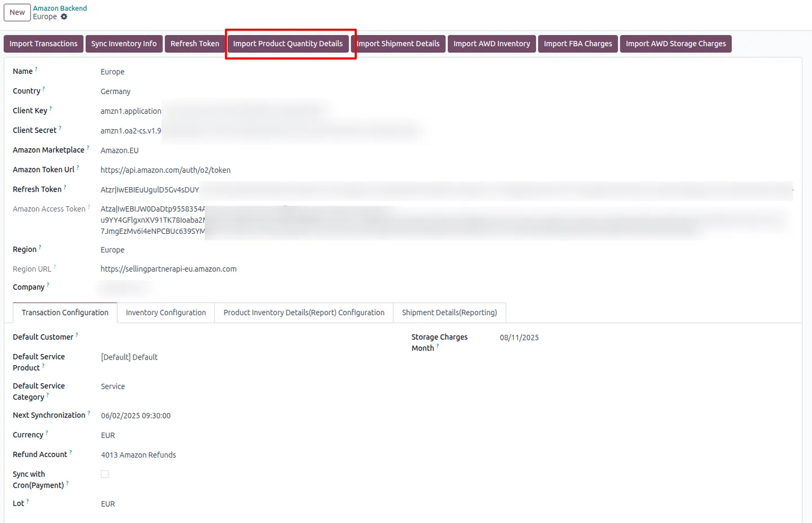The height and width of the screenshot is (523, 812).
Task: Open Refund Account field 4013 Amazon Refunds
Action: tap(138, 455)
